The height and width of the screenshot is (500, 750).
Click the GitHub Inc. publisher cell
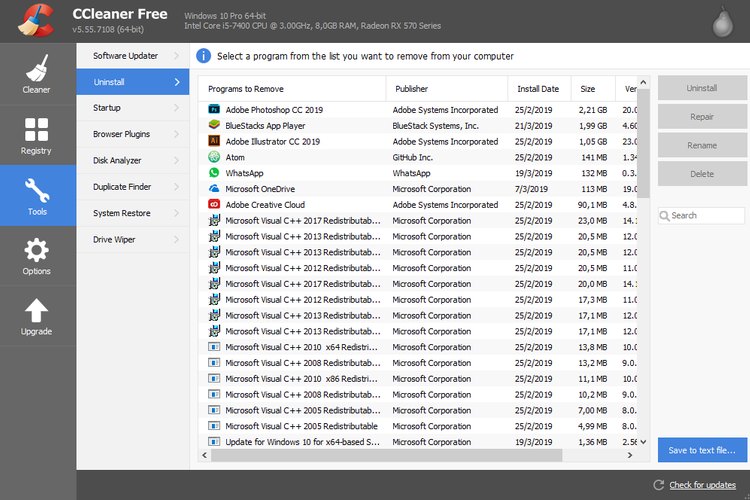tap(412, 157)
